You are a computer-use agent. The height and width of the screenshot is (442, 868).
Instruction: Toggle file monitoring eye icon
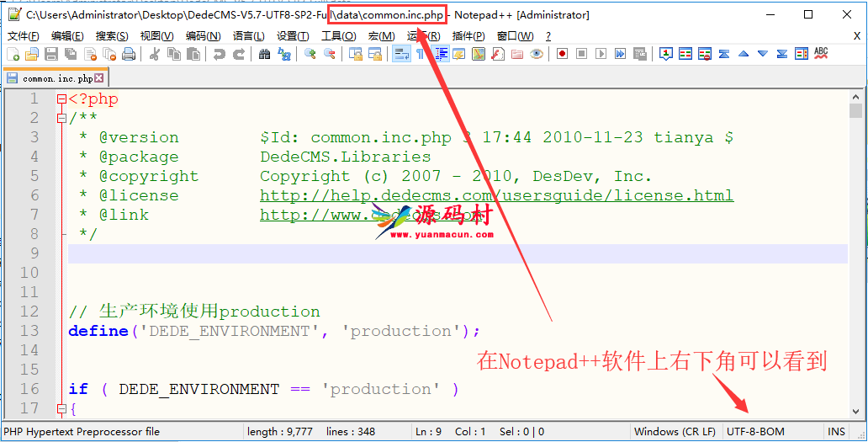pos(536,54)
